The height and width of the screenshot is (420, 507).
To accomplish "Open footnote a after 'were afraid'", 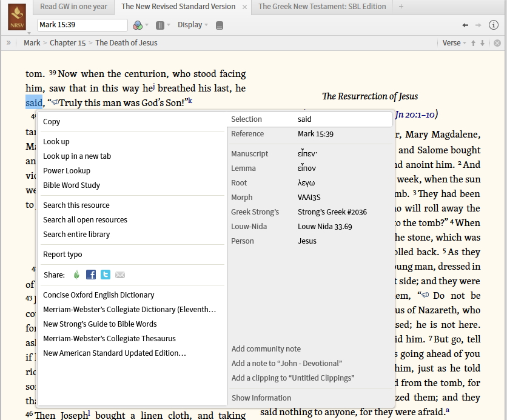I will pos(448,410).
